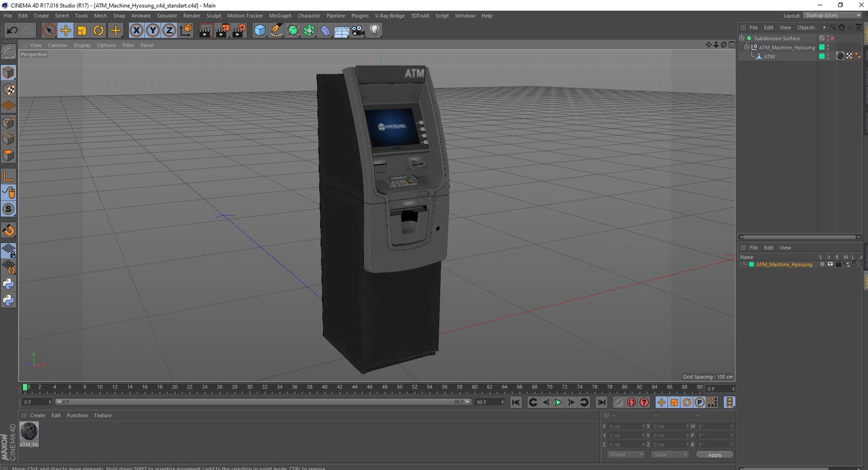Open the Mesh menu
The height and width of the screenshot is (470, 868).
(x=100, y=15)
